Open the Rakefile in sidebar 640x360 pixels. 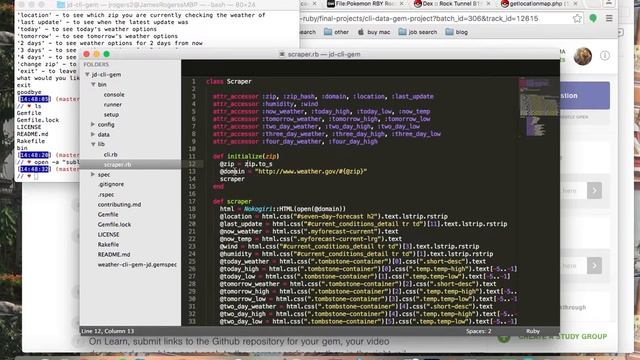[108, 244]
